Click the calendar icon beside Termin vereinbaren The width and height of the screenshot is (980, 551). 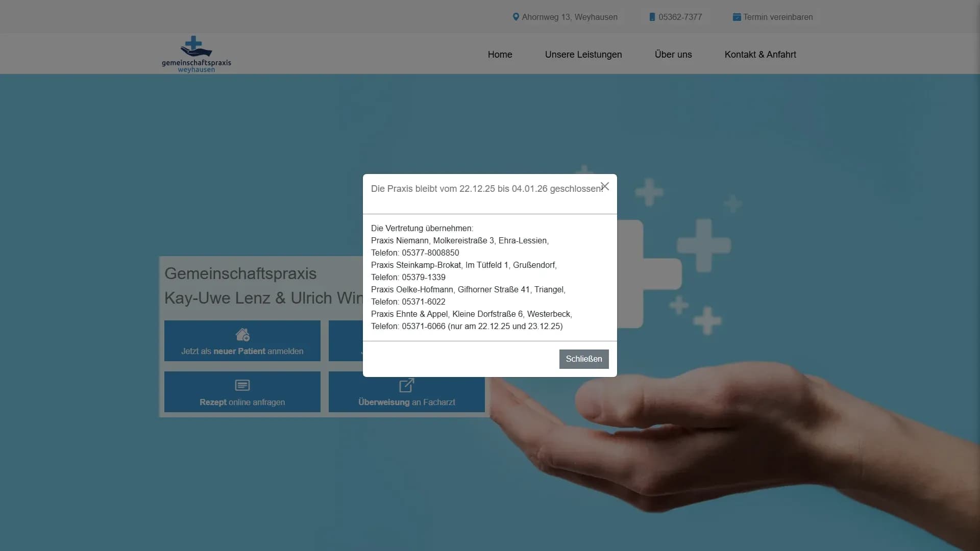coord(737,17)
